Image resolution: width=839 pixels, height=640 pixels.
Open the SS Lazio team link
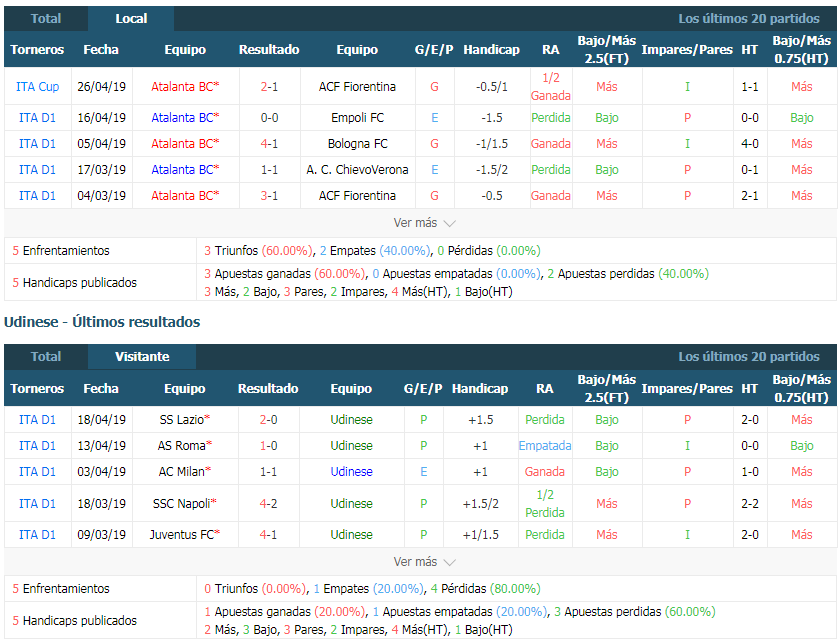point(185,420)
